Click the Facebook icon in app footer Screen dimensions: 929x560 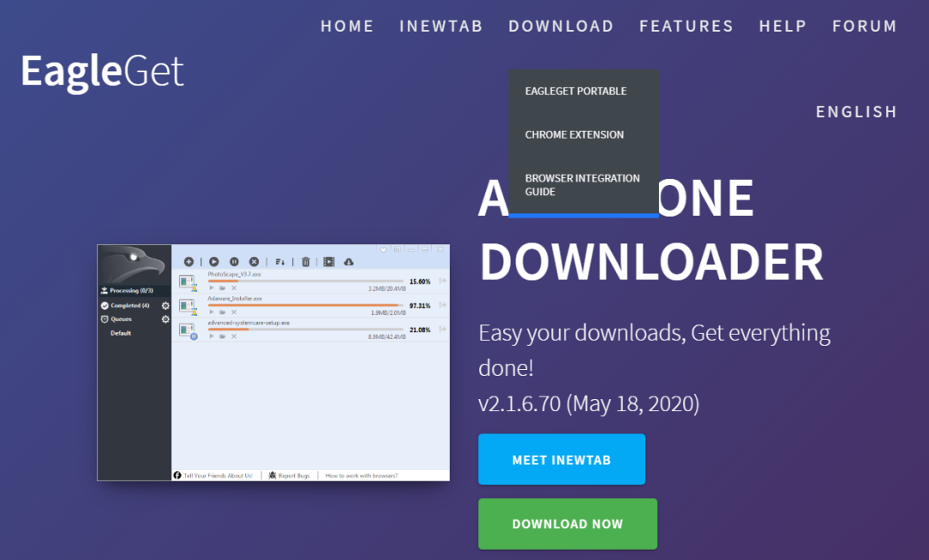tap(177, 475)
